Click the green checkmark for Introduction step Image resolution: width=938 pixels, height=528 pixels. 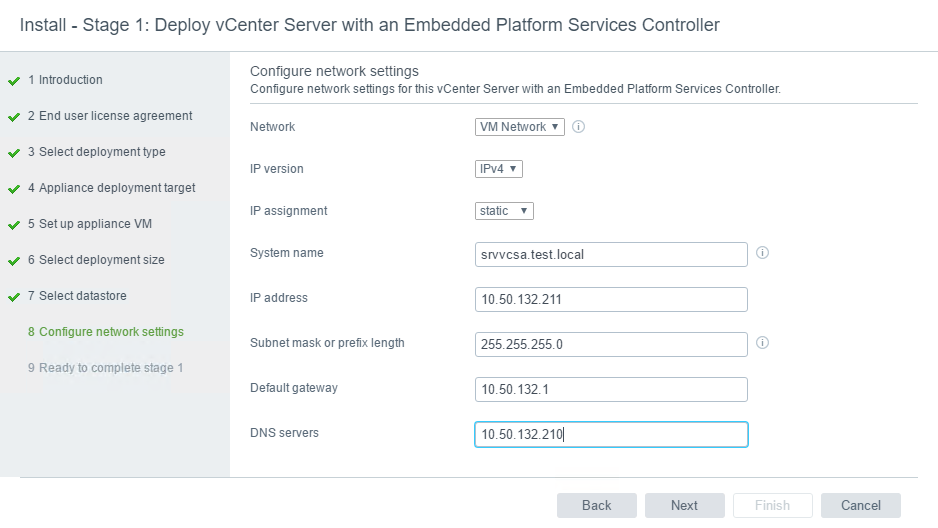(14, 81)
